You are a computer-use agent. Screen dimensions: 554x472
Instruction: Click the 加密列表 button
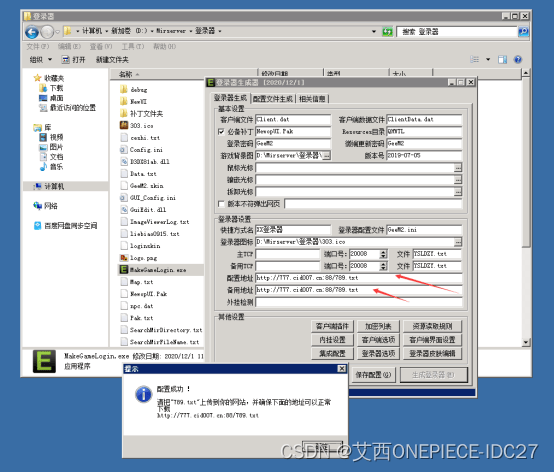coord(378,326)
